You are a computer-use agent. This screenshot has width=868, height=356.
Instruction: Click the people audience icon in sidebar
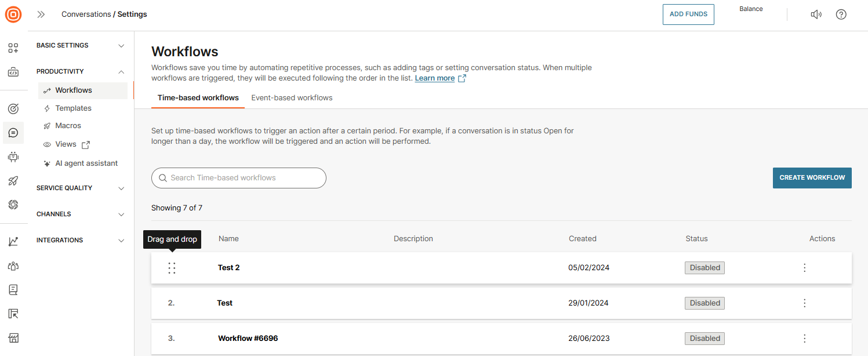[13, 266]
